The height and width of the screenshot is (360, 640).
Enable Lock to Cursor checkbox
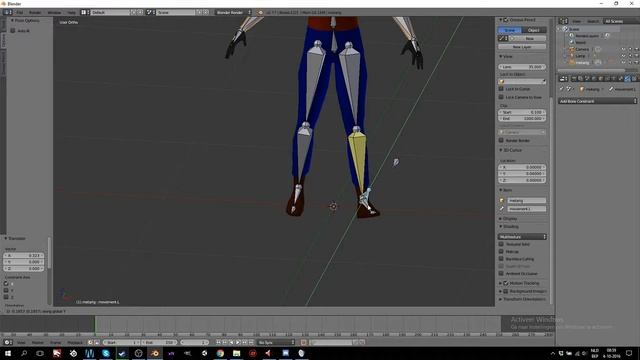pyautogui.click(x=501, y=89)
